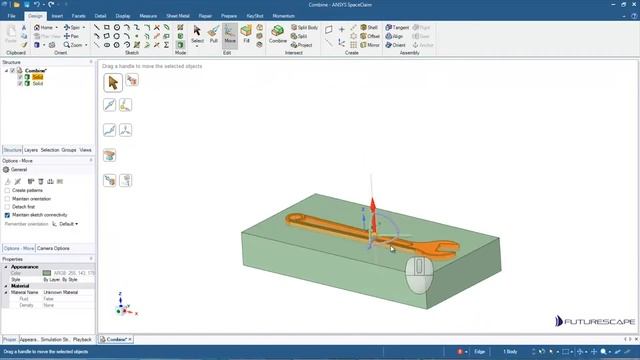Click the red upward Z-axis move handle

coord(373,216)
